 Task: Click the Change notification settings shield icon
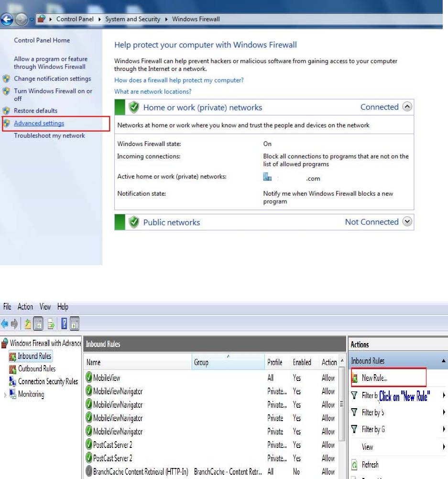pyautogui.click(x=6, y=79)
